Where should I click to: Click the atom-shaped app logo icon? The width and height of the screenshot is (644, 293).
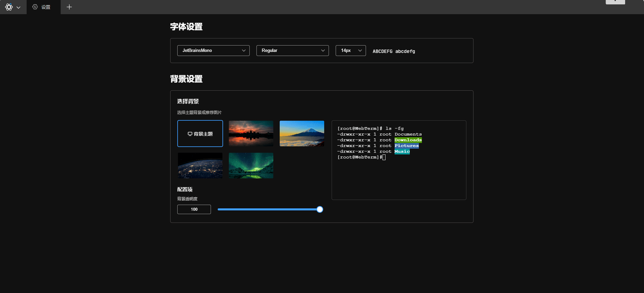click(9, 7)
